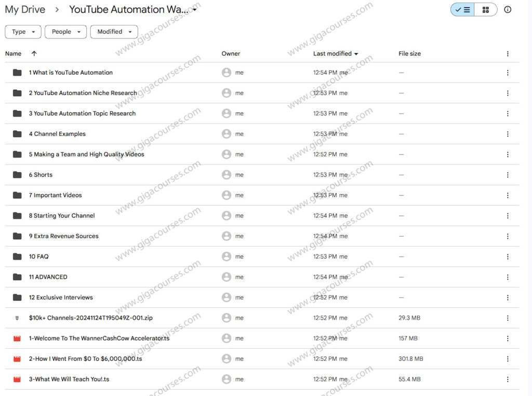Click the owner avatar icon next to '10 FAQ'

(227, 256)
